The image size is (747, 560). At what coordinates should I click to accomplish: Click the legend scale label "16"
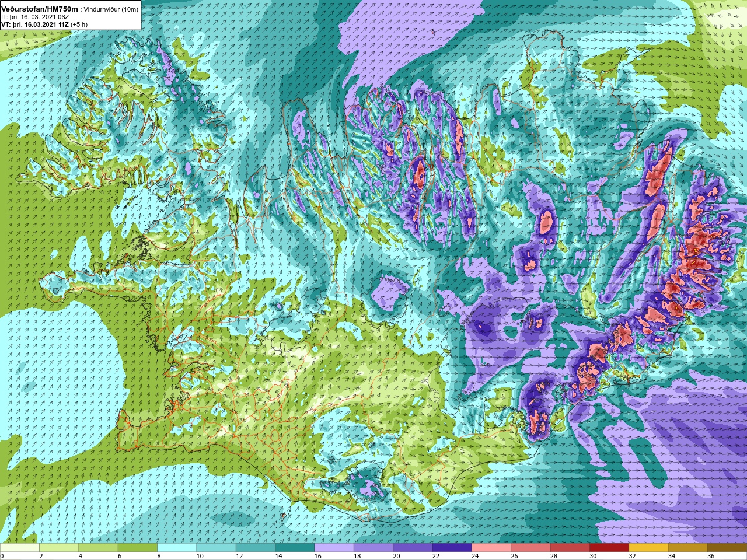point(317,556)
